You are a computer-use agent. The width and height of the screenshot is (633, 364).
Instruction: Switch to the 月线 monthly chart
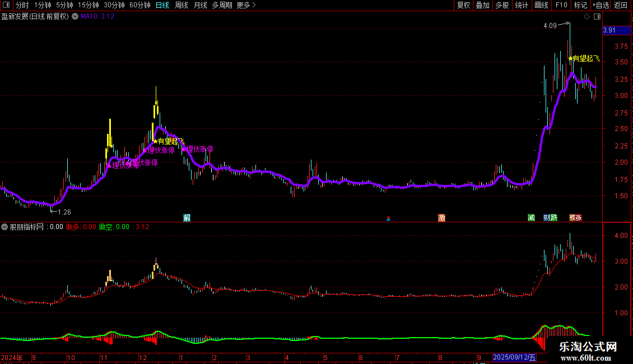point(200,5)
